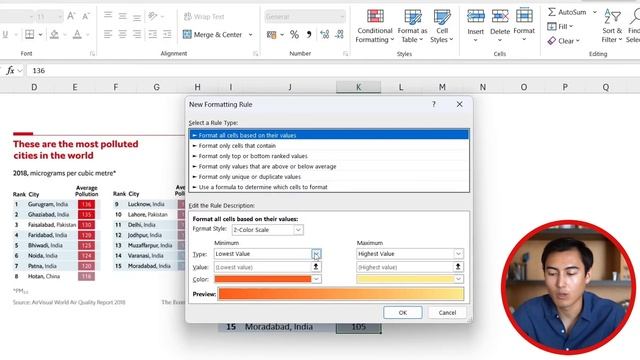Click the Bottom Align icon

(x=137, y=17)
